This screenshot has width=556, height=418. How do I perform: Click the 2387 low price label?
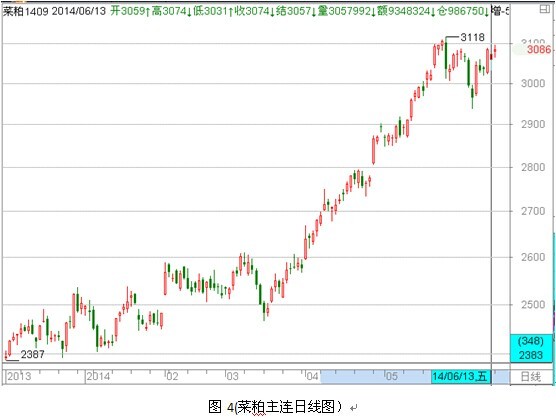(33, 354)
